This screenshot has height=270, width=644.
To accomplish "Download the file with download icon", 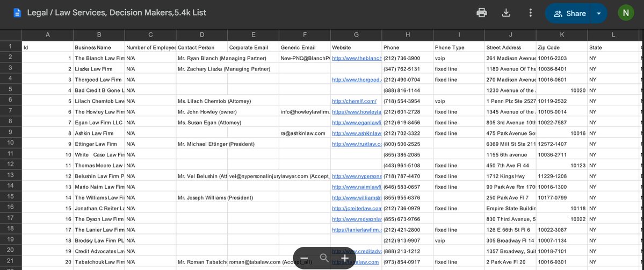I will click(506, 13).
